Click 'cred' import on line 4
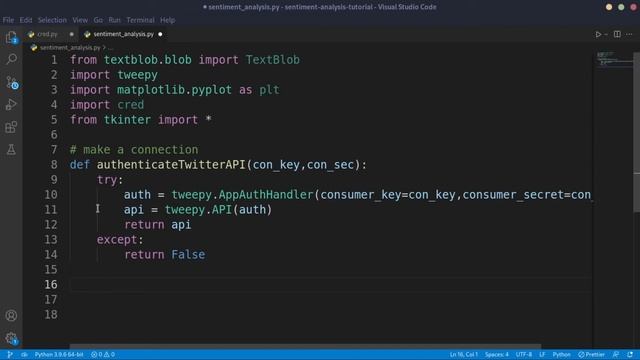The width and height of the screenshot is (640, 360). point(131,105)
